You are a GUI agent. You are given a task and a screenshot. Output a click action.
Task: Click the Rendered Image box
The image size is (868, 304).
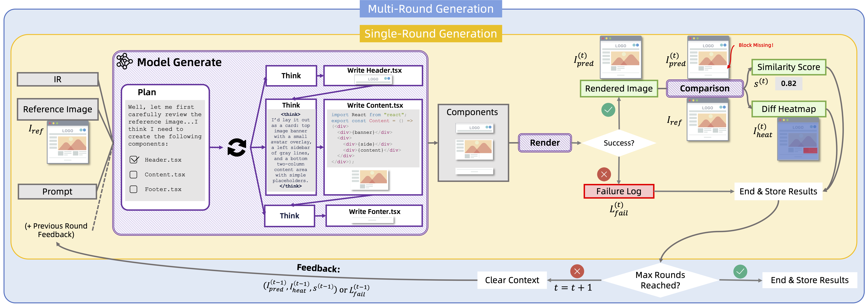(x=619, y=89)
